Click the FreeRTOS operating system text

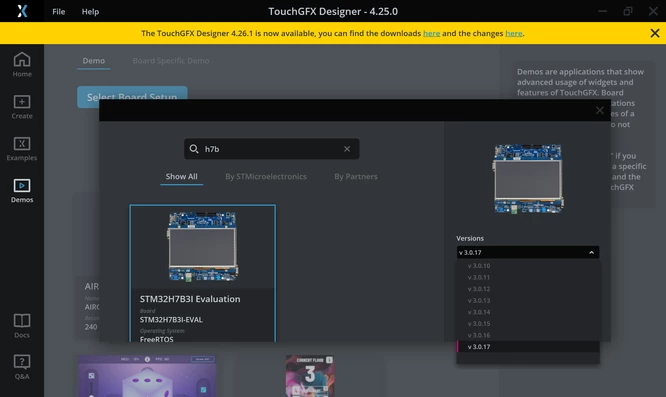(156, 339)
